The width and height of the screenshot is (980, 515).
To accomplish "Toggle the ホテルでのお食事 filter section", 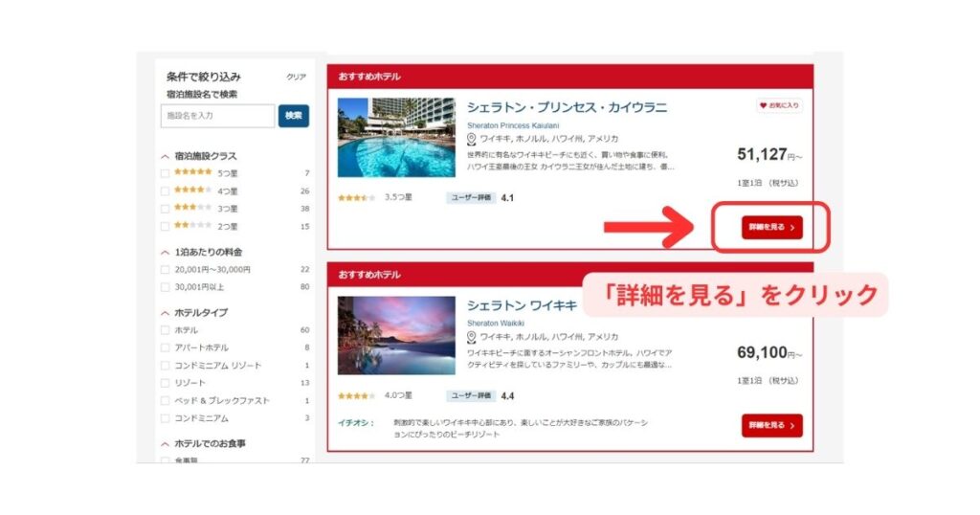I will pyautogui.click(x=166, y=444).
